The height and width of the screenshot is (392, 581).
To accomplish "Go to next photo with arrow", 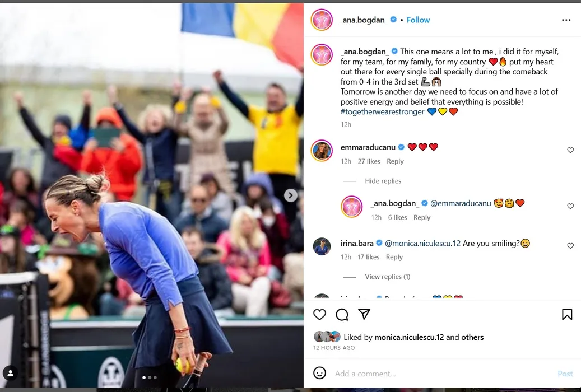I will (290, 195).
